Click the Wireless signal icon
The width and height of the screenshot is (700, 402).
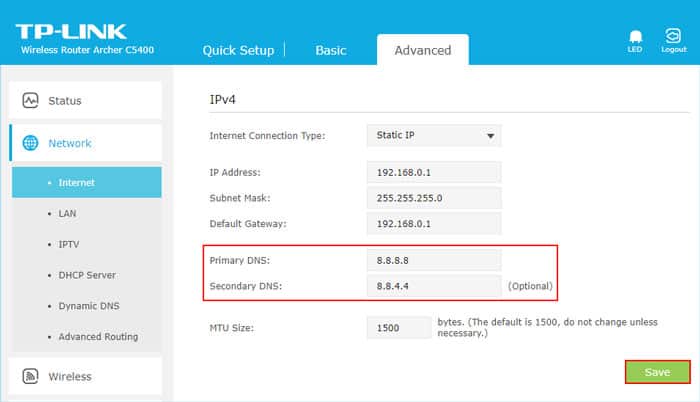30,376
